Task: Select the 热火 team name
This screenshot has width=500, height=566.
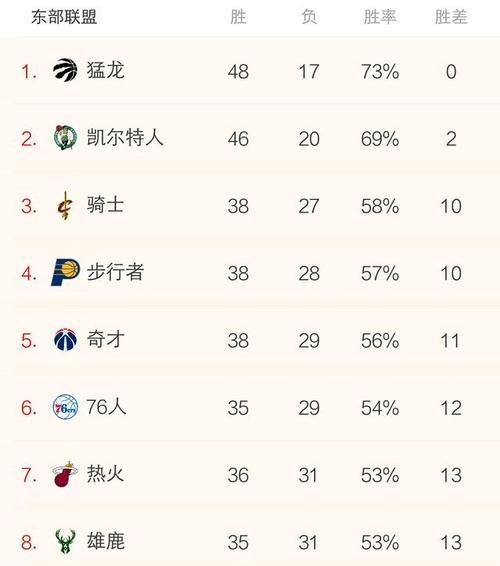Action: pos(105,474)
